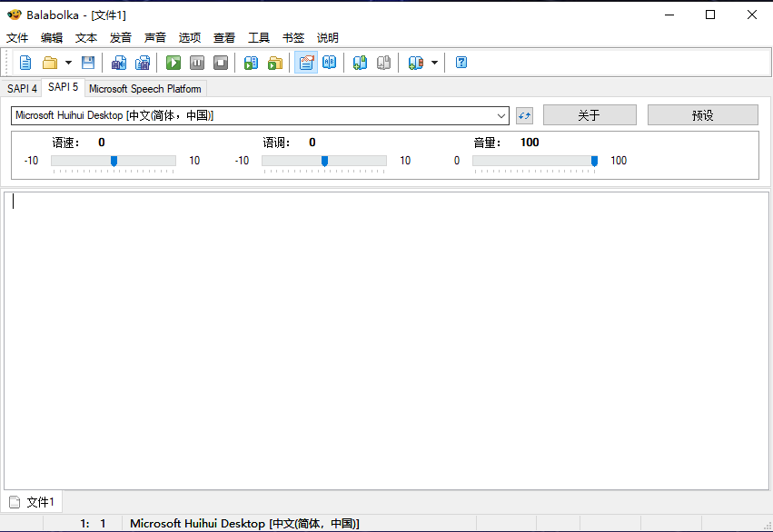Click the greyed-out book icon
The image size is (773, 532).
coord(383,63)
